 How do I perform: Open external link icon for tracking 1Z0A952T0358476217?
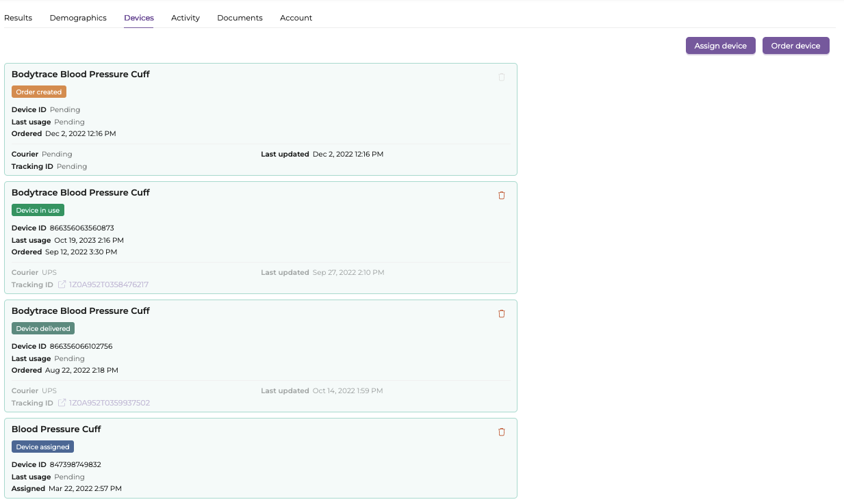tap(62, 284)
